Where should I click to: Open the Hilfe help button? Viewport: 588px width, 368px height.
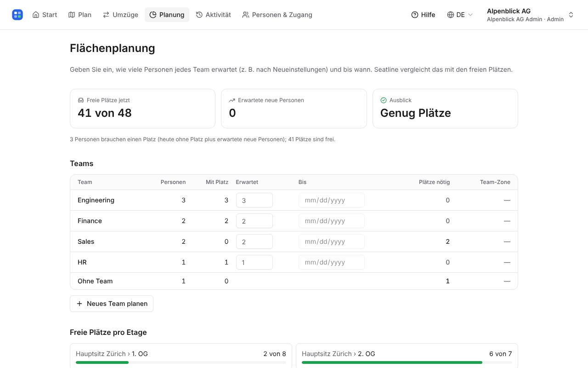[x=423, y=15]
